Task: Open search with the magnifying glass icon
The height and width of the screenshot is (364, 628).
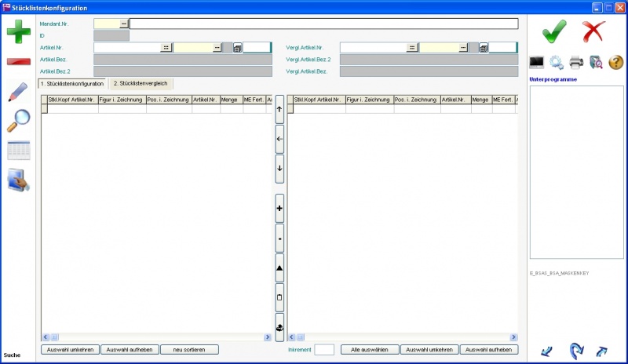Action: coord(18,120)
